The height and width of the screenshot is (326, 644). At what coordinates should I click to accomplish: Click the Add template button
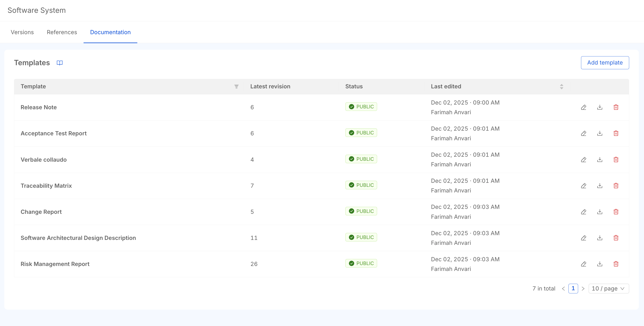coord(605,63)
